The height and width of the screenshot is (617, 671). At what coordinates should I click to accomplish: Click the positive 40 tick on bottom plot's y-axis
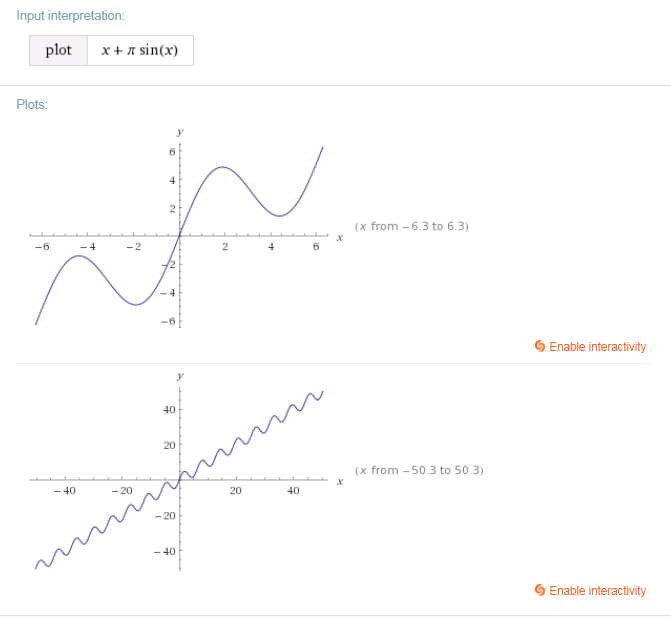click(x=167, y=410)
